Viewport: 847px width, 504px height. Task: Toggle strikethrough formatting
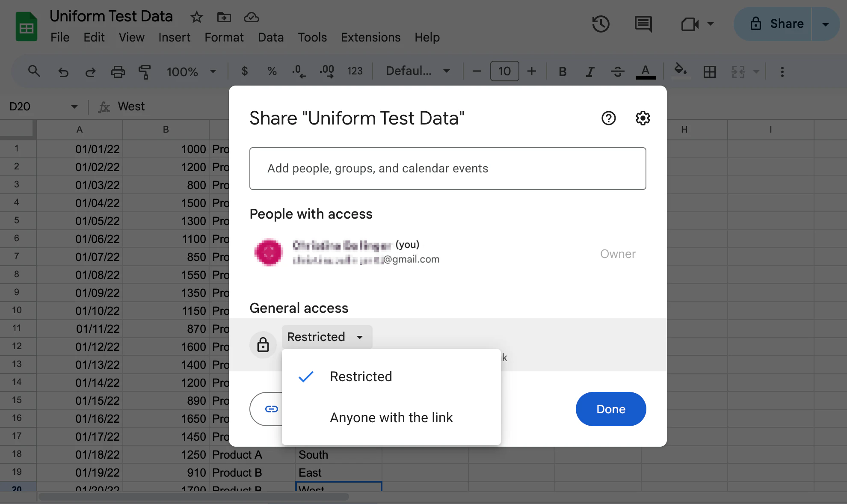(x=617, y=71)
